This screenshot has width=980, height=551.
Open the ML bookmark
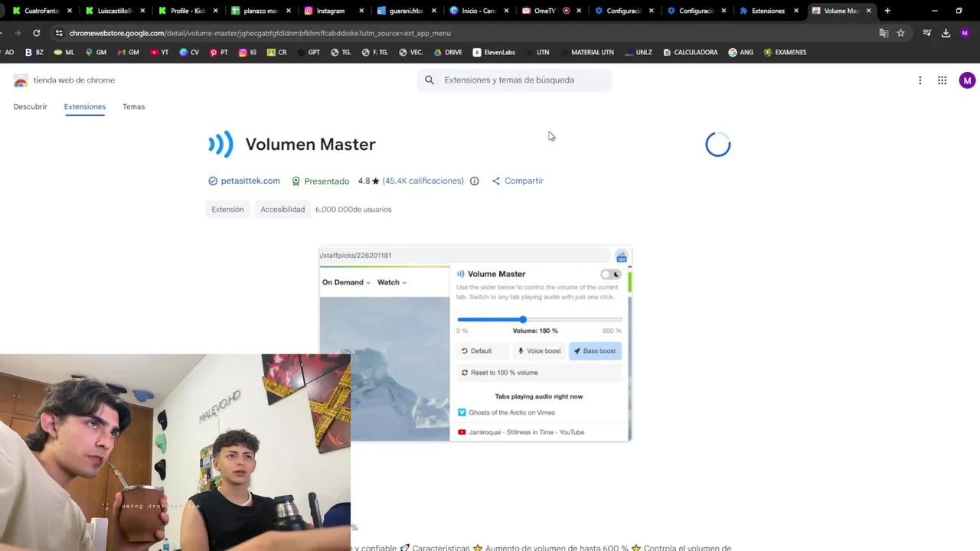64,52
